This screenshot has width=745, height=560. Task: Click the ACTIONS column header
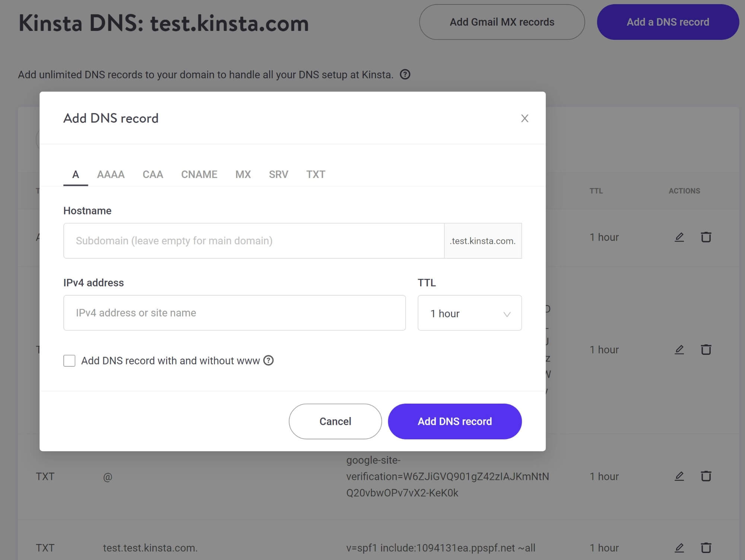pyautogui.click(x=684, y=191)
